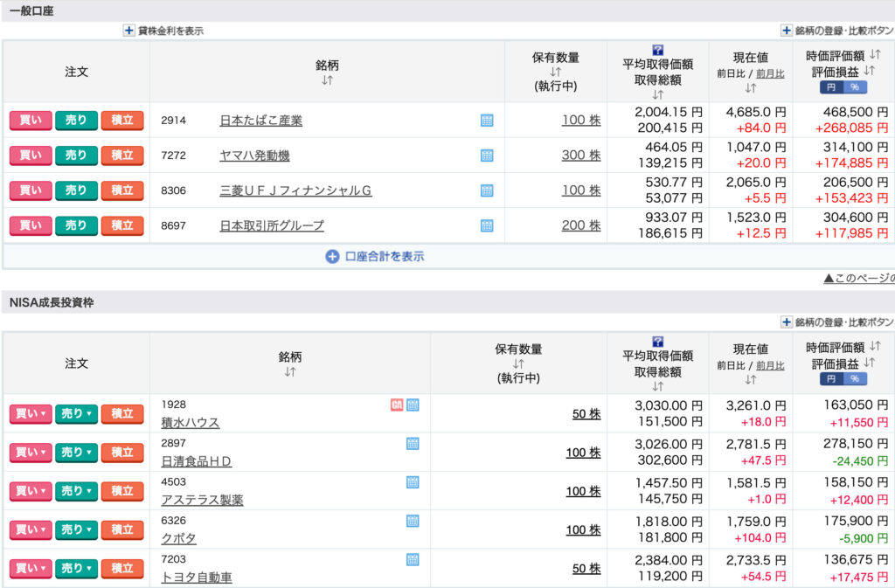Open 積水ハウス stock link
This screenshot has width=895, height=588.
[190, 423]
